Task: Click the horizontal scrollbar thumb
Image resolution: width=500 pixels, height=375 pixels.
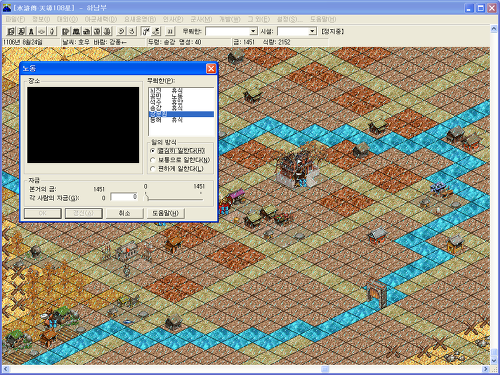Action: pyautogui.click(x=325, y=369)
